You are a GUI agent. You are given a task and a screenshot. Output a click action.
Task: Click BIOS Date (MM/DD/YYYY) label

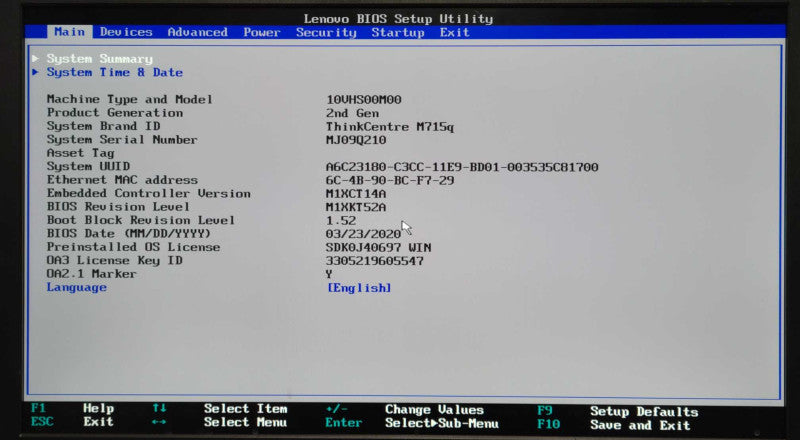[x=129, y=234]
